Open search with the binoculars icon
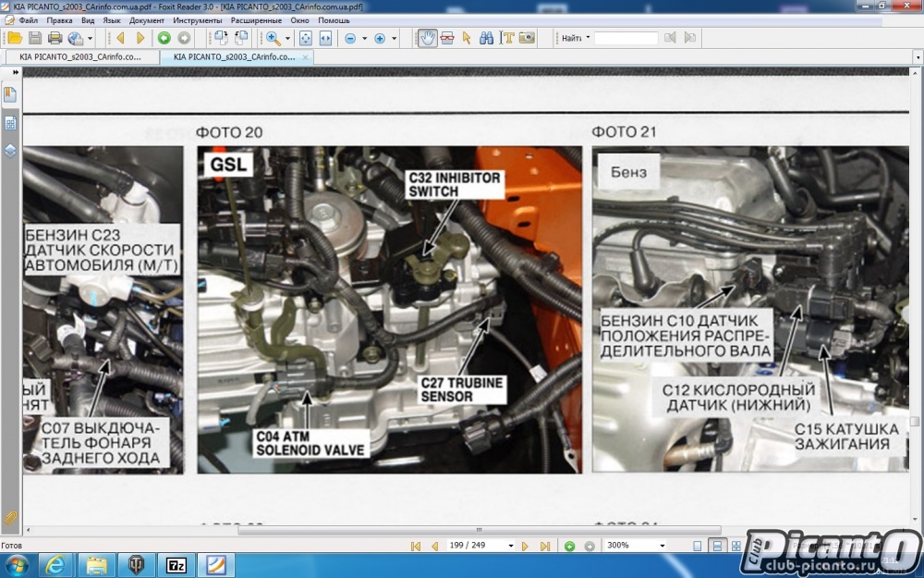The width and height of the screenshot is (924, 578). pyautogui.click(x=486, y=38)
